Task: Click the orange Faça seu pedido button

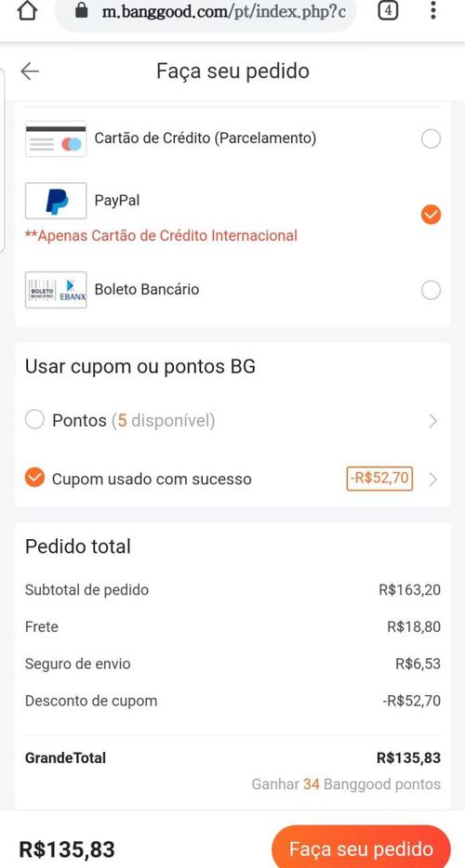Action: [x=361, y=848]
